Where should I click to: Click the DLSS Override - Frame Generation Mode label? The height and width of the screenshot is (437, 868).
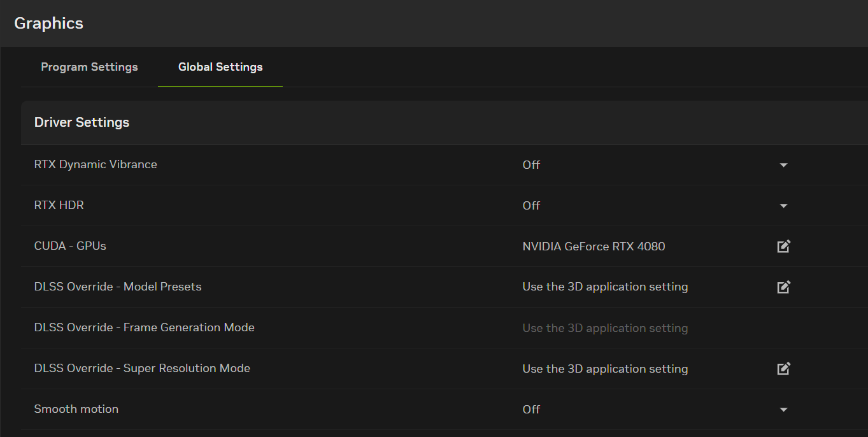(x=144, y=327)
